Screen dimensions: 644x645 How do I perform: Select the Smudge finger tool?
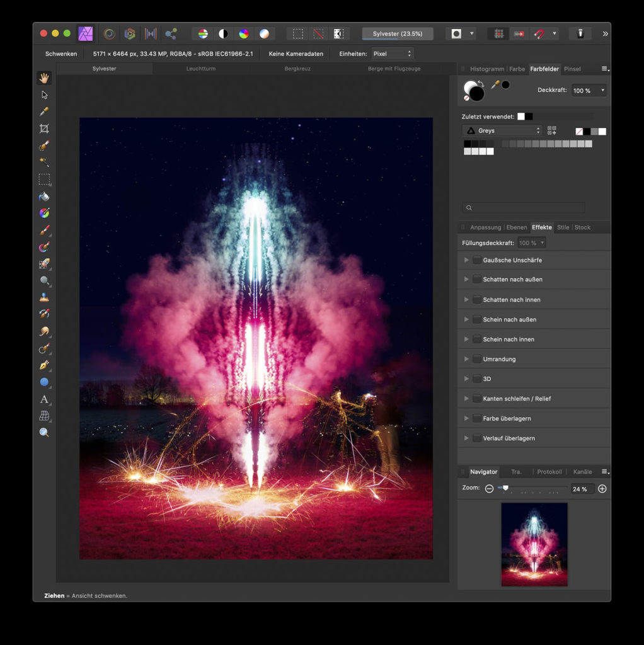[44, 331]
